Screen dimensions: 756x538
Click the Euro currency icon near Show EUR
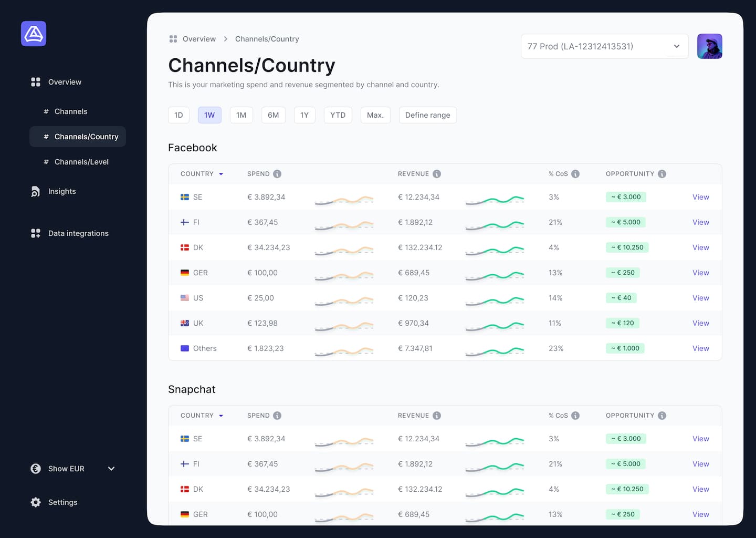click(35, 468)
